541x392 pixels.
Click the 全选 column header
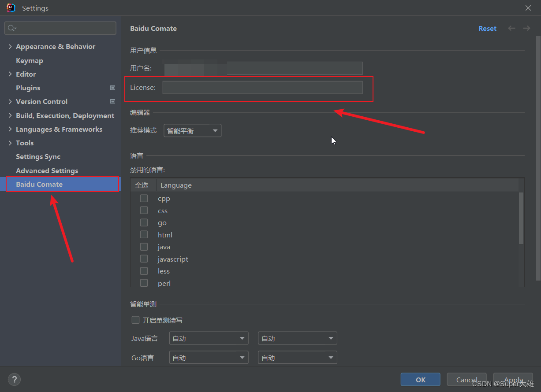pyautogui.click(x=142, y=185)
